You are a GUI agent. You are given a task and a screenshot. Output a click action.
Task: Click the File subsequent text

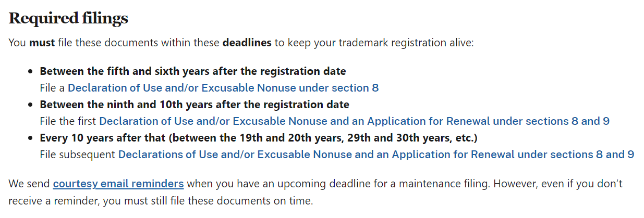point(78,155)
